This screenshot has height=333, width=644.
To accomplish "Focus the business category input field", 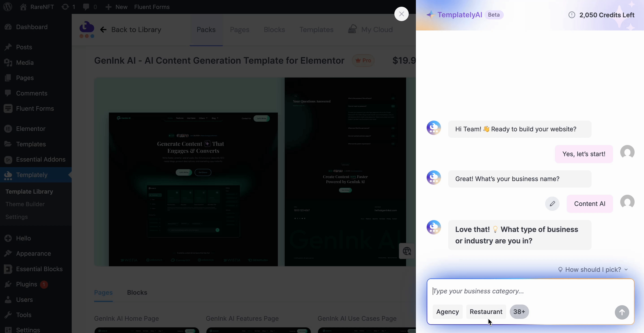I will 530,291.
